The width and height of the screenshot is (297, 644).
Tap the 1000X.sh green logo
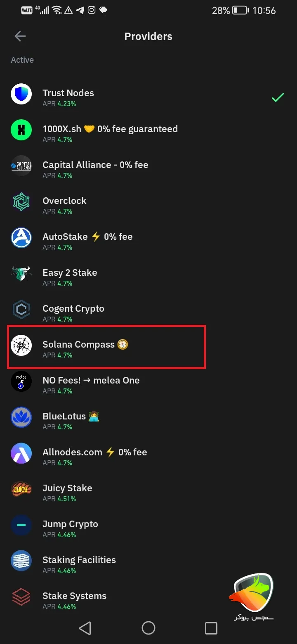point(21,130)
